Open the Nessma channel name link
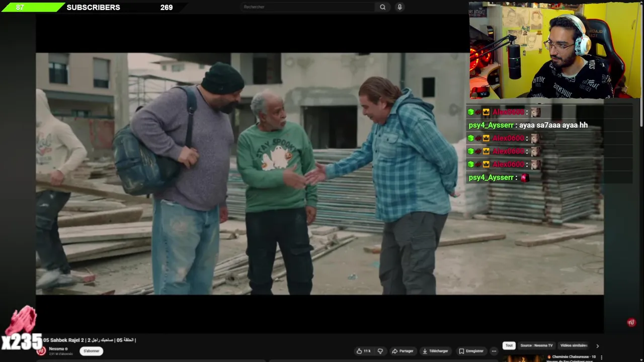This screenshot has height=362, width=644. click(56, 349)
